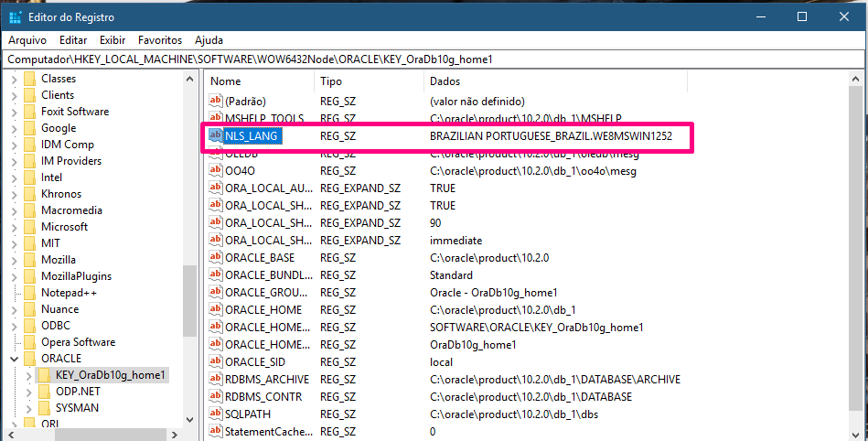Click the (Padrão) value string icon
The width and height of the screenshot is (868, 441).
pos(215,101)
